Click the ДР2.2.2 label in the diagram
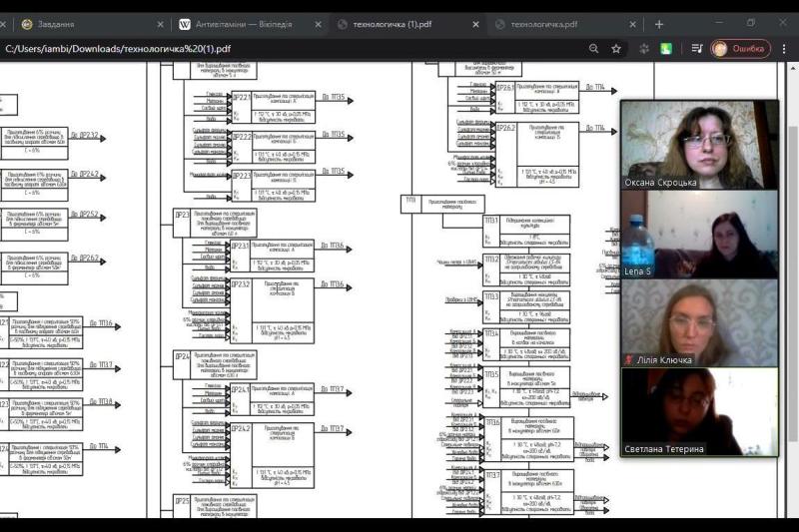Viewport: 799px width, 532px height. (x=242, y=137)
